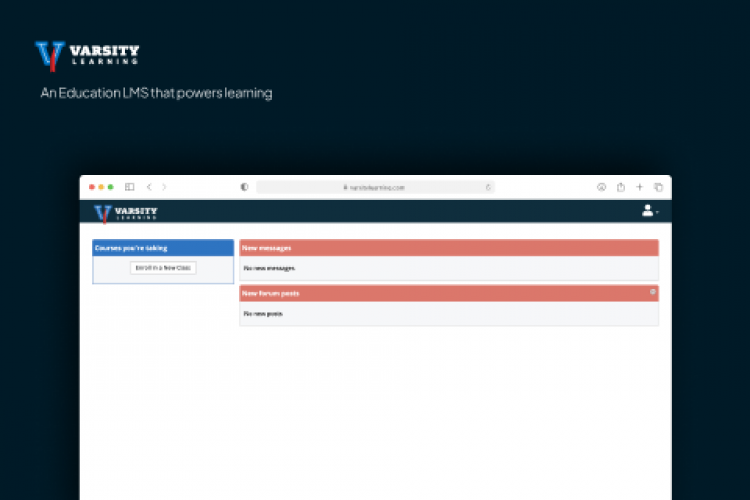Click the No new messages text

269,268
